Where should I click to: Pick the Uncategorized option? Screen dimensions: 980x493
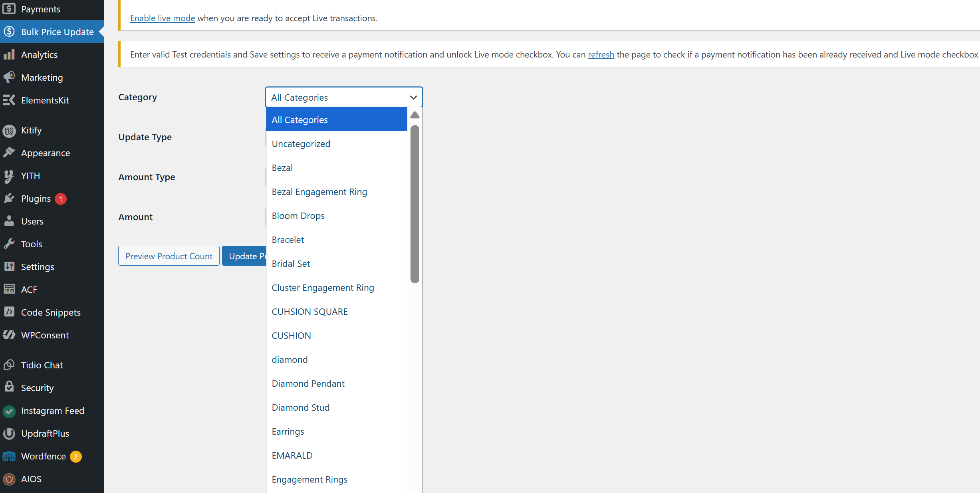(x=301, y=144)
